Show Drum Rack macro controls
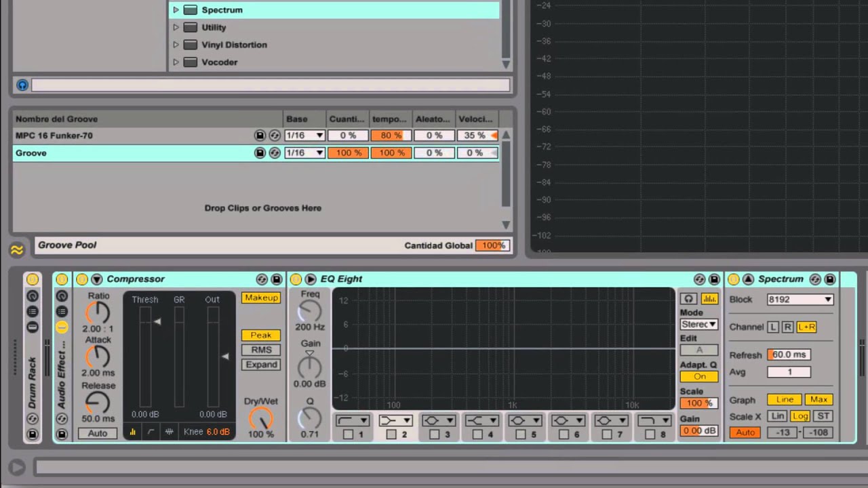The image size is (868, 488). pyautogui.click(x=32, y=296)
